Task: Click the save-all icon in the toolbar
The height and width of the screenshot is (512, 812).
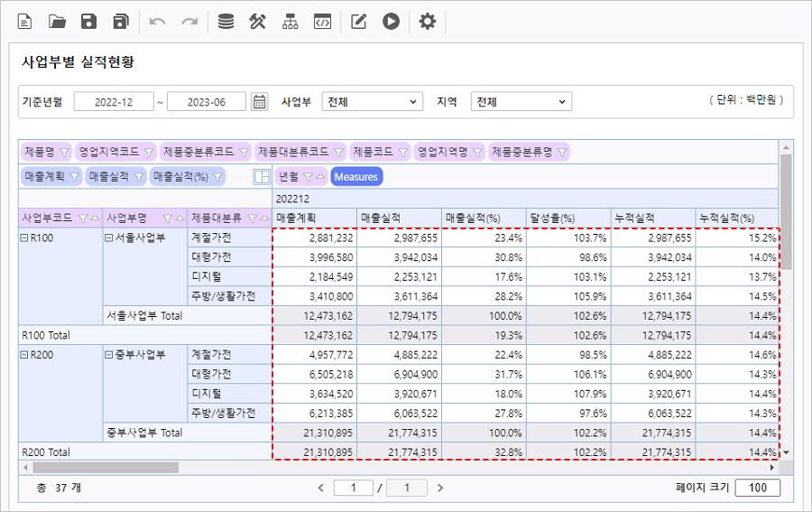Action: pos(121,22)
